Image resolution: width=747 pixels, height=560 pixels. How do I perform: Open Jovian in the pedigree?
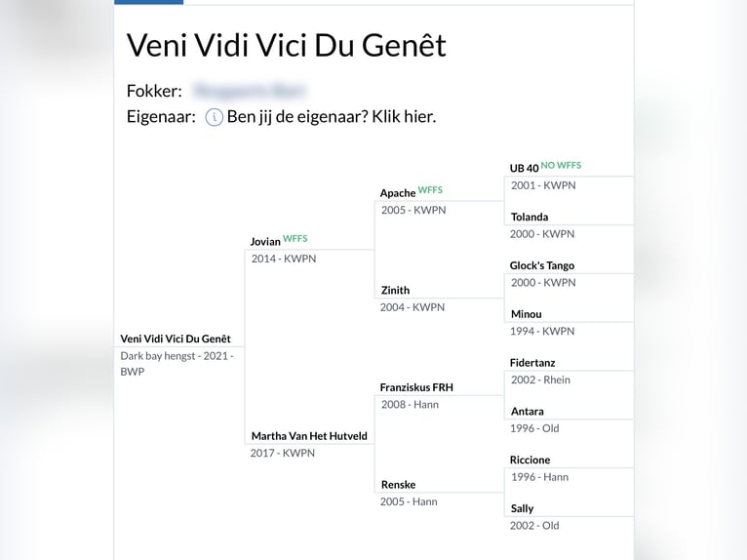coord(265,241)
